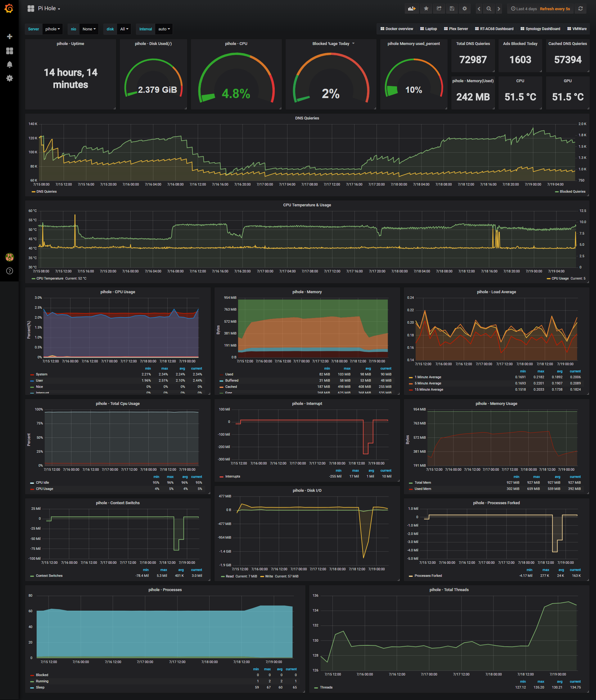This screenshot has height=700, width=596.
Task: Click the pihole - Disk Used(/) panel title
Action: [x=153, y=43]
